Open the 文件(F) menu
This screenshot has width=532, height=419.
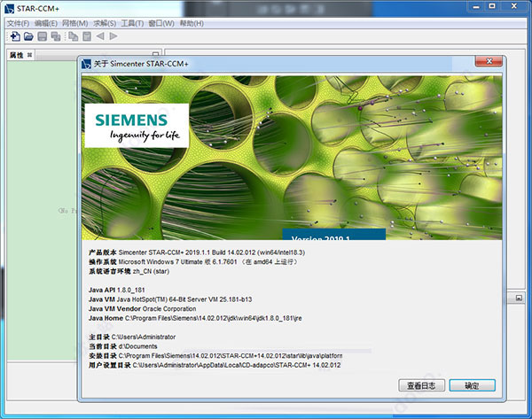click(18, 23)
